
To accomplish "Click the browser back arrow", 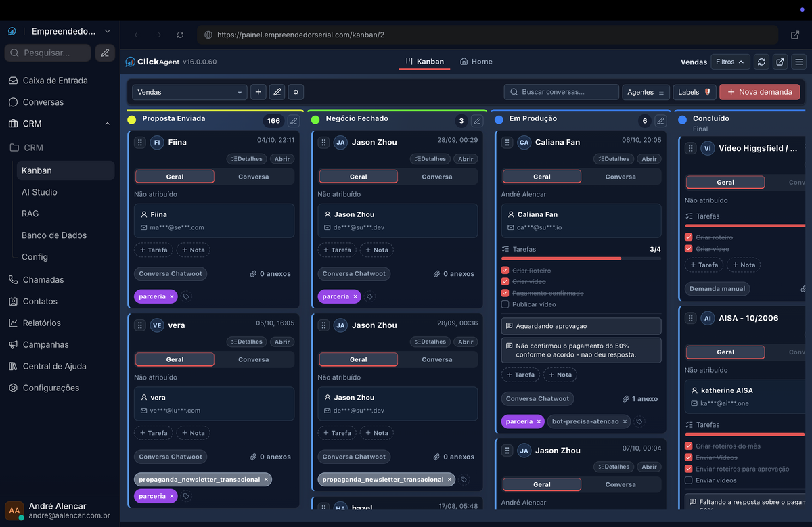I will click(137, 35).
